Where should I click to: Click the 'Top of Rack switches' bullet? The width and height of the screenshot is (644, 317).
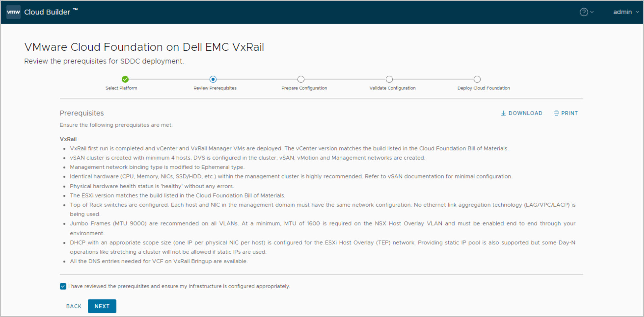(x=323, y=209)
